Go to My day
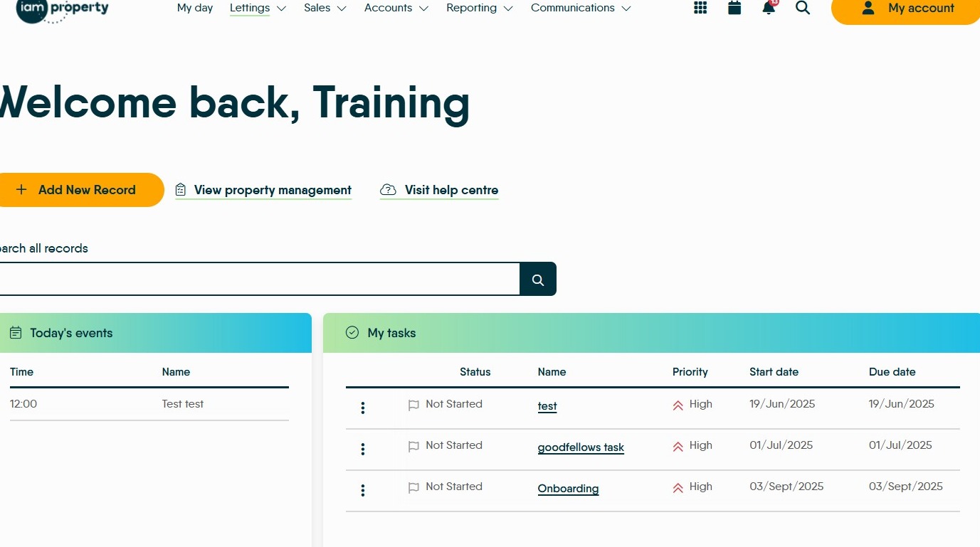980x547 pixels. coord(195,9)
